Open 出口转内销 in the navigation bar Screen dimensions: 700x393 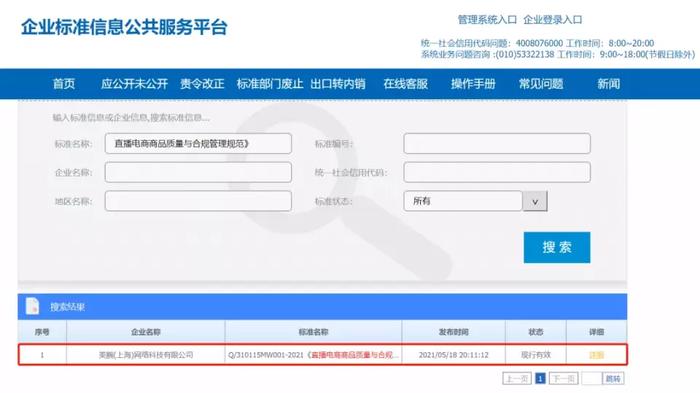(x=338, y=84)
